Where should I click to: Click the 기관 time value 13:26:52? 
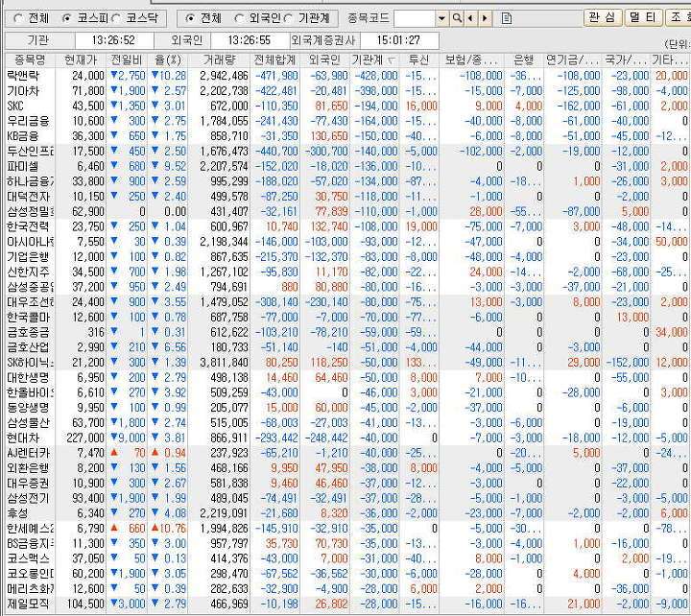coord(113,40)
